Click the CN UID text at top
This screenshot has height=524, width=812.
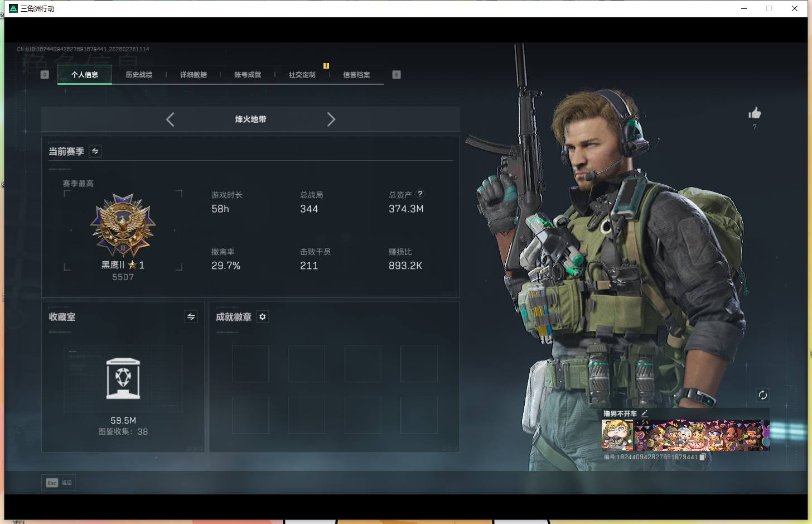[x=83, y=49]
